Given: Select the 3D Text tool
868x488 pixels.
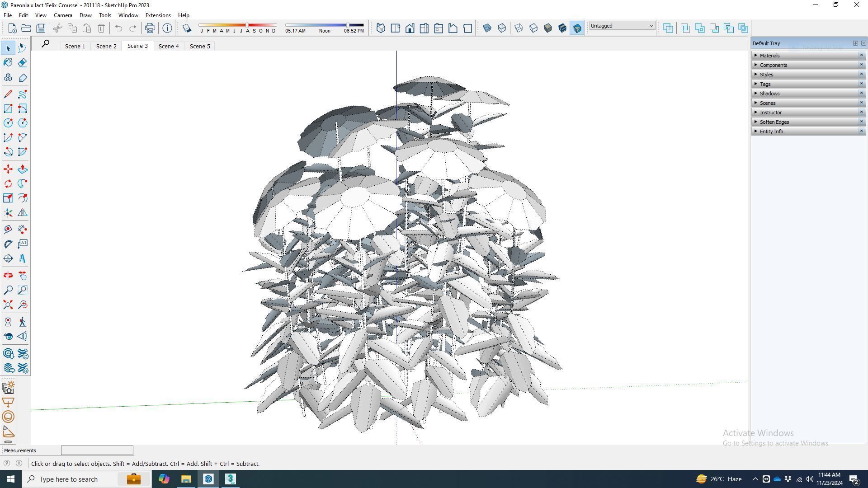Looking at the screenshot, I should click(23, 258).
